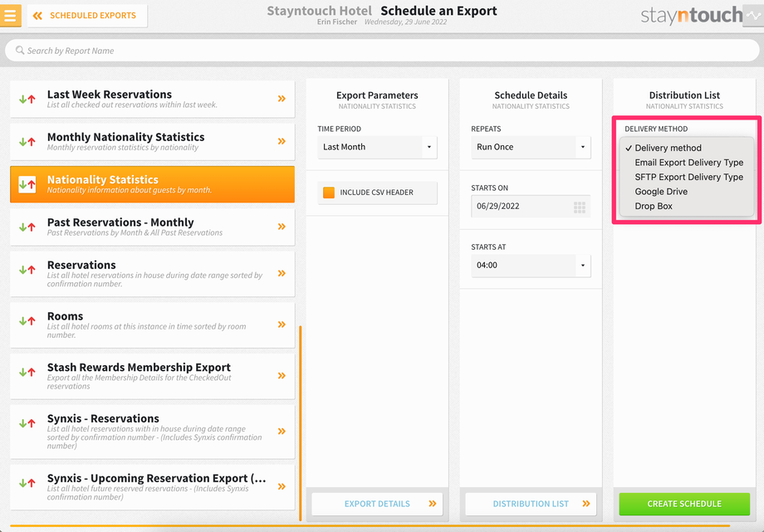Open Past Reservations - Monthly via its chevron
Image resolution: width=764 pixels, height=532 pixels.
tap(282, 227)
